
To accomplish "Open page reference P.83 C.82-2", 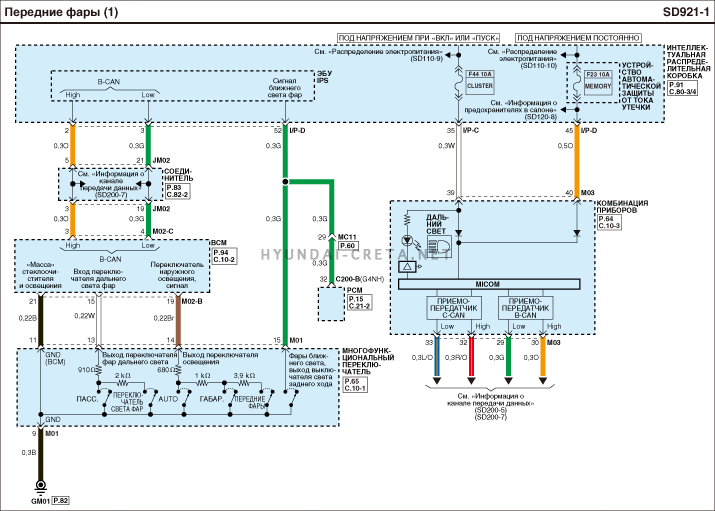I will pos(177,191).
